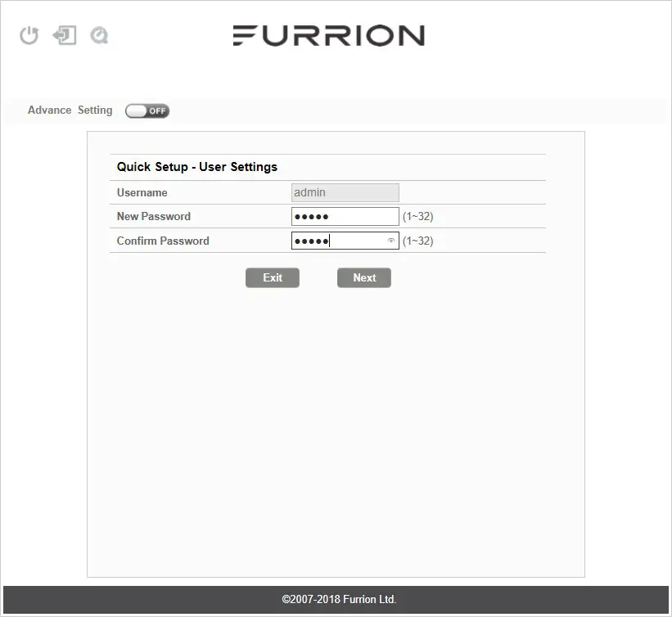The height and width of the screenshot is (617, 672).
Task: Click the New Password input field
Action: (x=344, y=215)
